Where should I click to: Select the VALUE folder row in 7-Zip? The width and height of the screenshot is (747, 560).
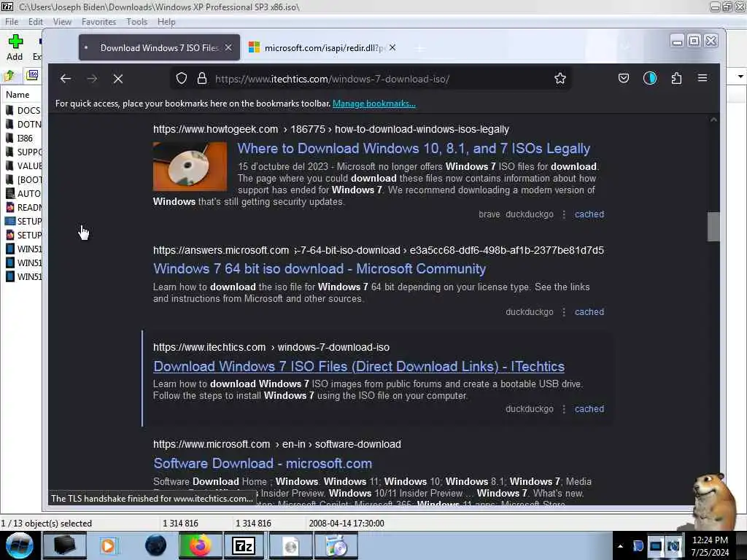(x=23, y=166)
